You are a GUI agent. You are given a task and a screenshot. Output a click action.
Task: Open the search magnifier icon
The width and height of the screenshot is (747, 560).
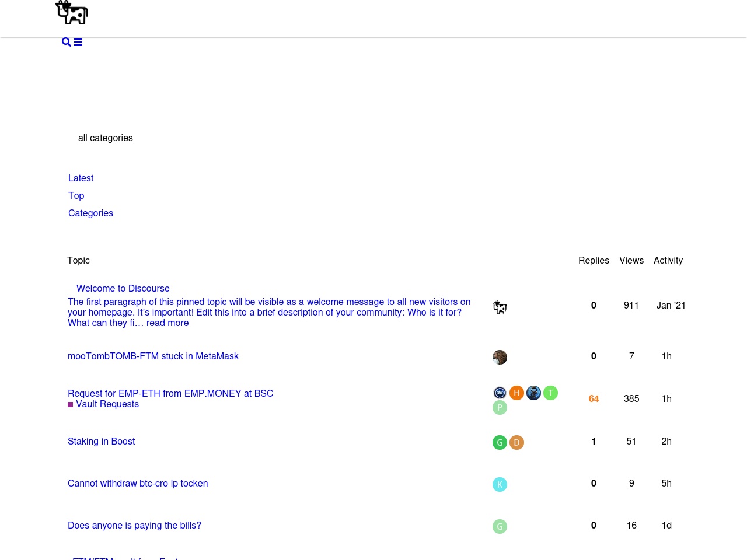(67, 42)
